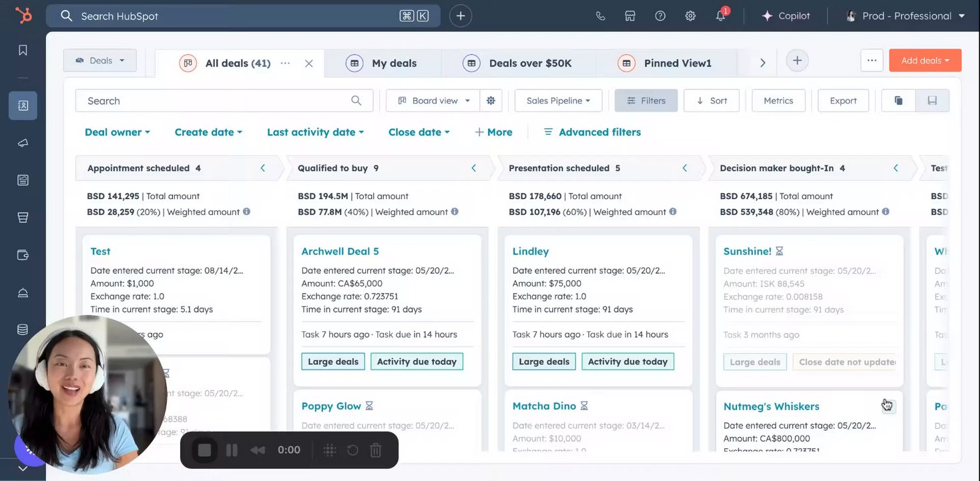Image resolution: width=980 pixels, height=481 pixels.
Task: Open the wallet icon in left sidebar
Action: (23, 255)
